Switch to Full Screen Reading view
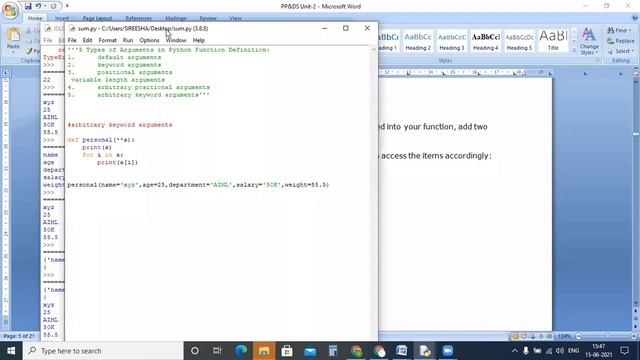This screenshot has height=360, width=640. [x=524, y=336]
